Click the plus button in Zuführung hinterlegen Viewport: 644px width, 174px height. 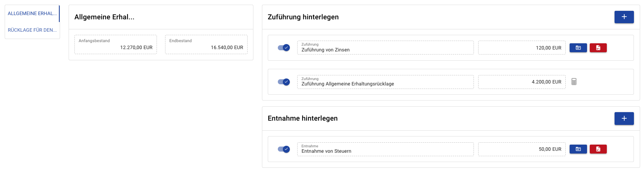[624, 17]
